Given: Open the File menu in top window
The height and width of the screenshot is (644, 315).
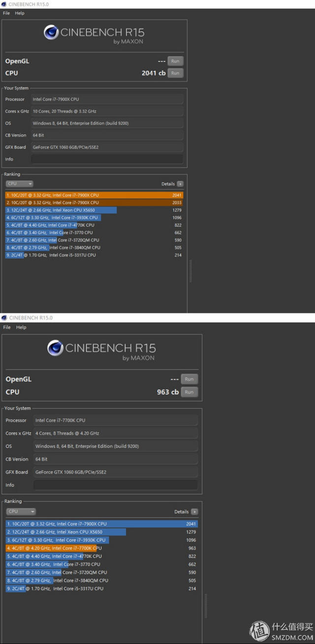Looking at the screenshot, I should [6, 13].
